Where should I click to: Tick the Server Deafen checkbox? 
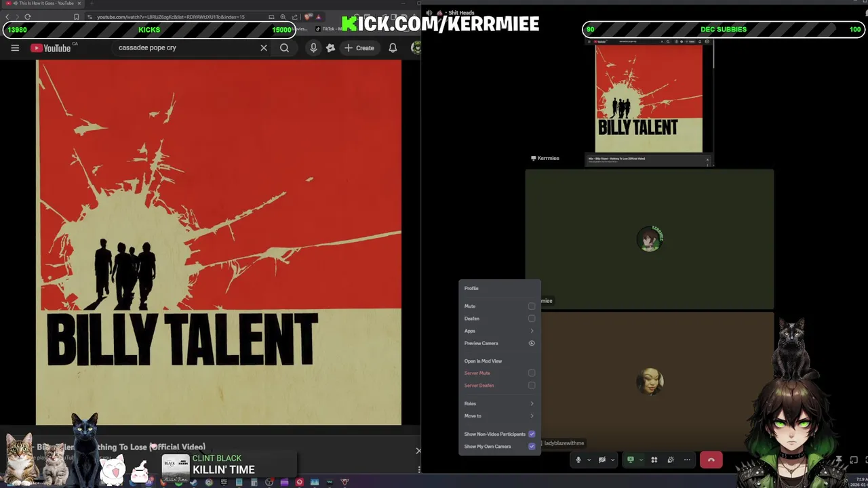pos(532,385)
